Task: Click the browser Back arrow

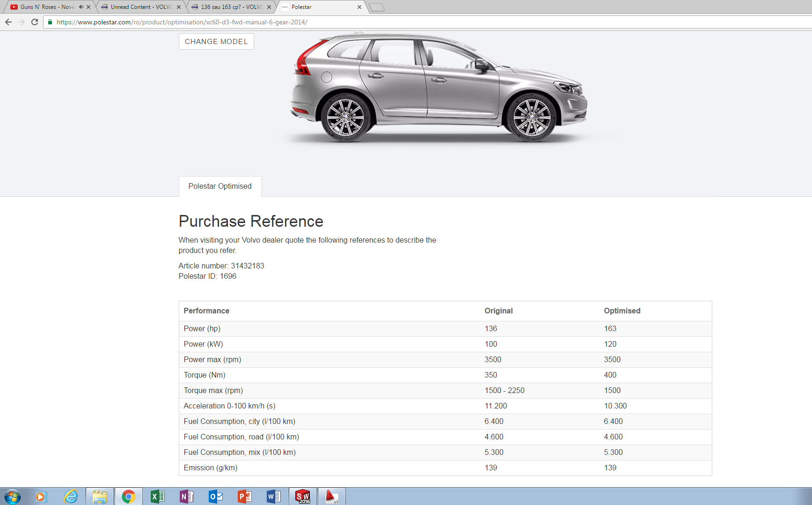Action: coord(8,22)
